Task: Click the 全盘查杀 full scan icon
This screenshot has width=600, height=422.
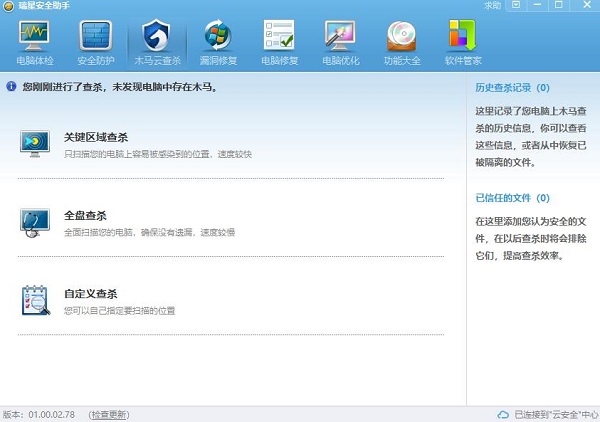Action: (x=36, y=222)
